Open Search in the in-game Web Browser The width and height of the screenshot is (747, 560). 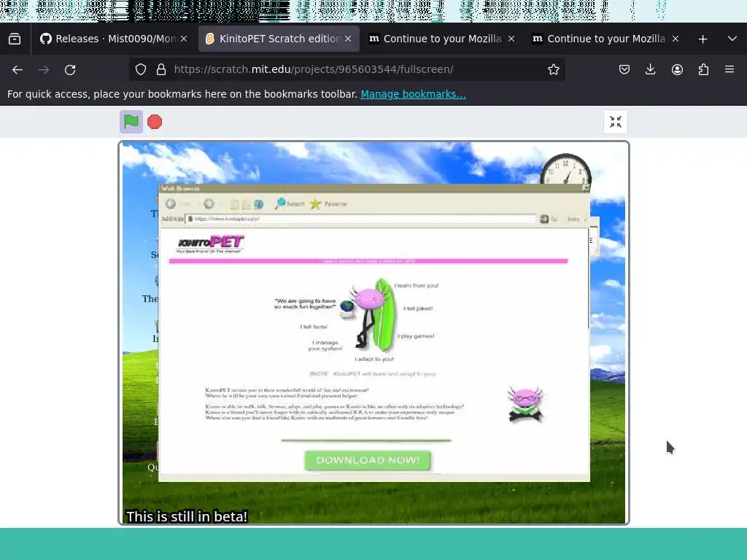point(290,204)
